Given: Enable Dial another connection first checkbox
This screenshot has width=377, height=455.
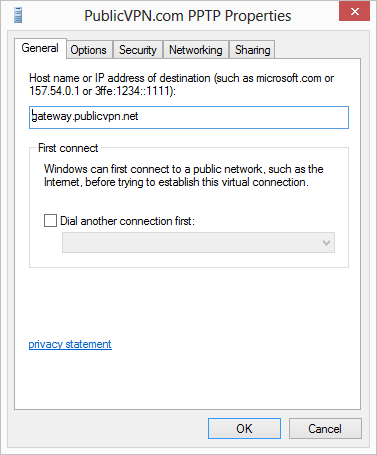Looking at the screenshot, I should click(50, 221).
